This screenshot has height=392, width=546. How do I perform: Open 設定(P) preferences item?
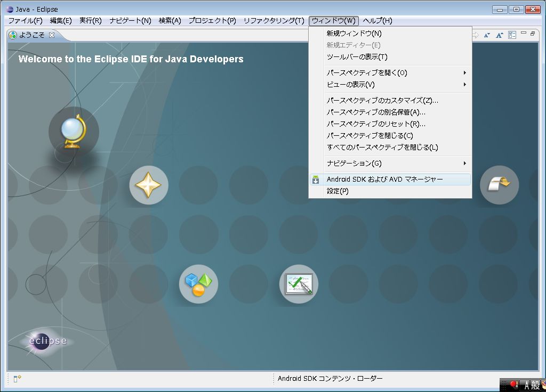coord(390,191)
